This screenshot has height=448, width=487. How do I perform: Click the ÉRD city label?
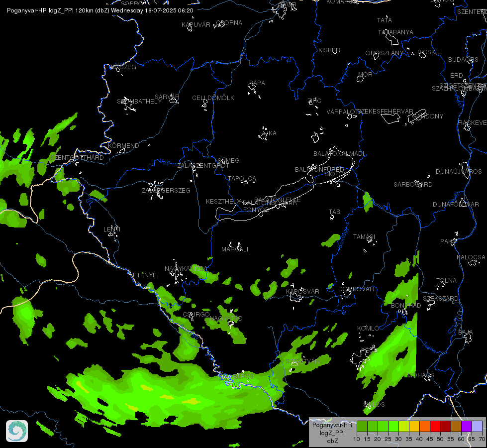(x=457, y=76)
